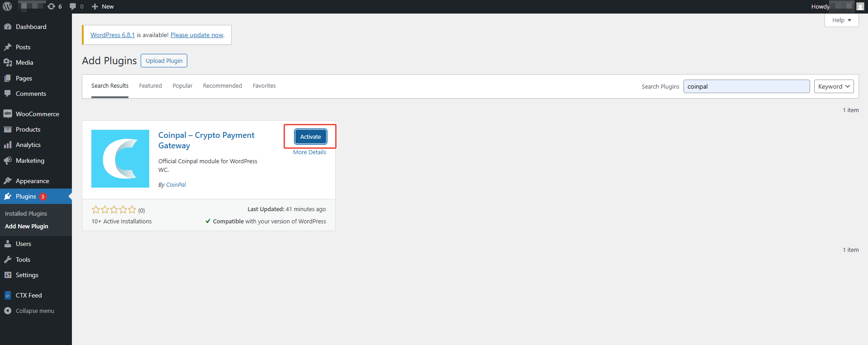Expand the Keyword search type dropdown

[x=834, y=86]
